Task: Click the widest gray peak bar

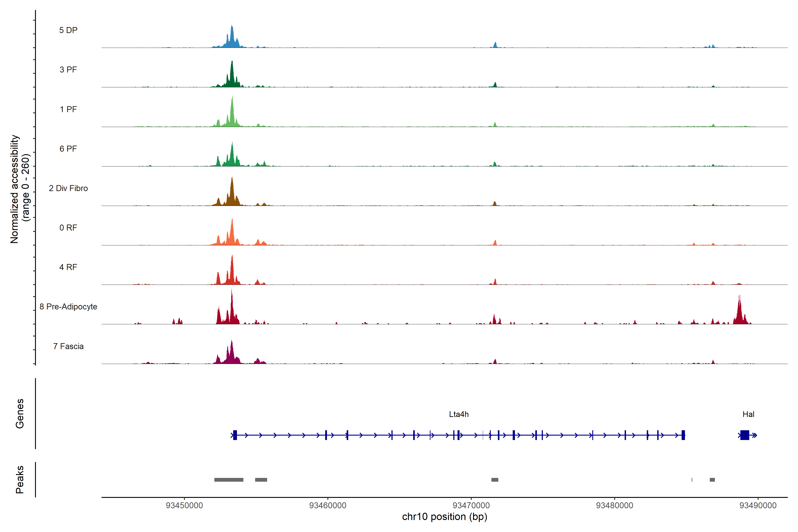Action: [229, 480]
